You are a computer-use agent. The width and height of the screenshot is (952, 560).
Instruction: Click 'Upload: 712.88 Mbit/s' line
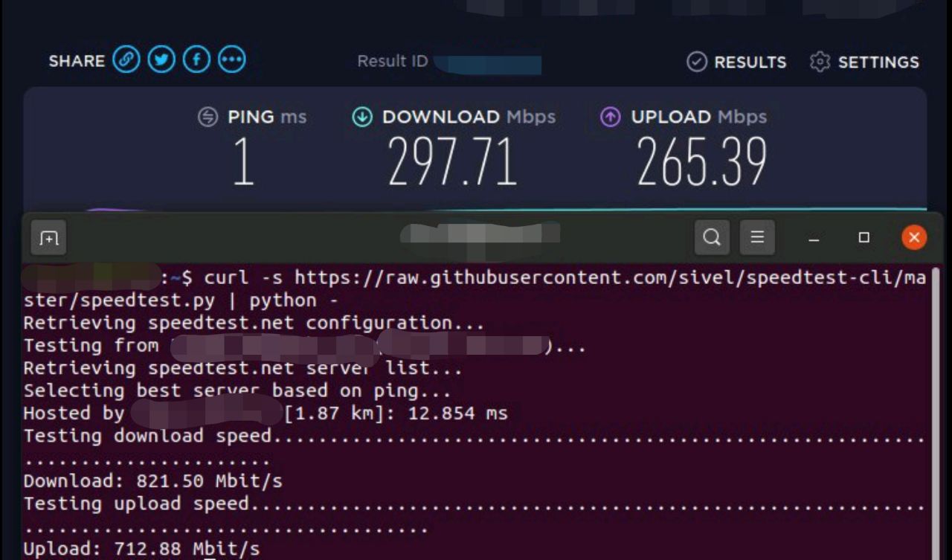141,550
